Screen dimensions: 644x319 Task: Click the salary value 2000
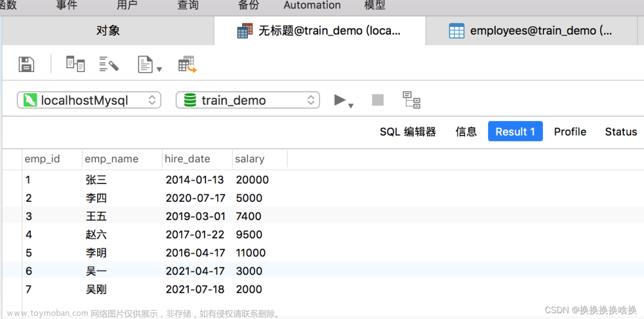tap(249, 289)
